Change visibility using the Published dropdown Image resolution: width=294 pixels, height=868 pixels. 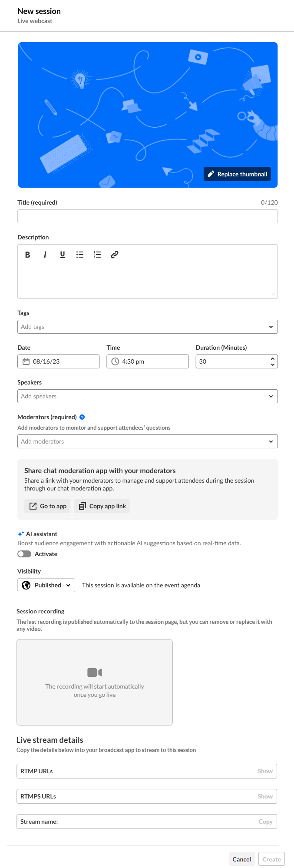pos(46,585)
